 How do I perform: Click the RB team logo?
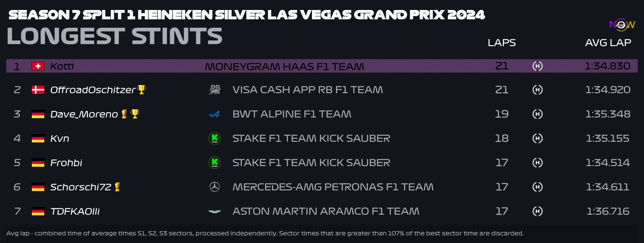click(215, 90)
